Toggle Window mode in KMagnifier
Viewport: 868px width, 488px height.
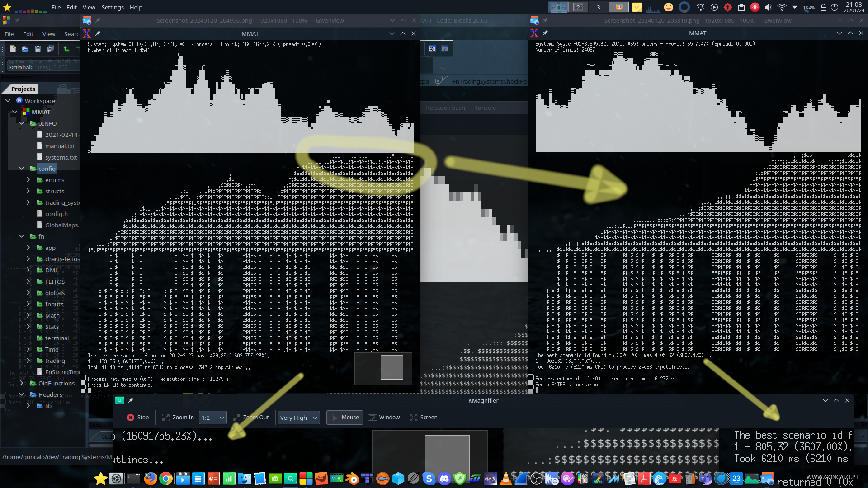coord(384,418)
